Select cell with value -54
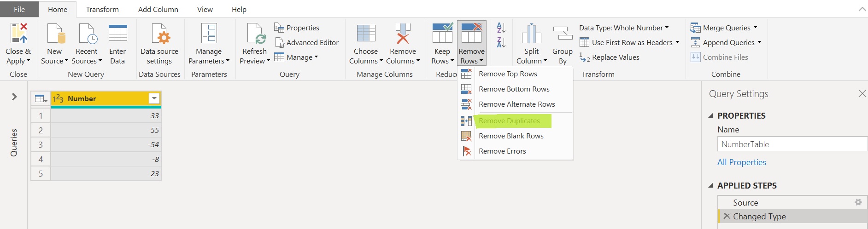 pos(106,144)
